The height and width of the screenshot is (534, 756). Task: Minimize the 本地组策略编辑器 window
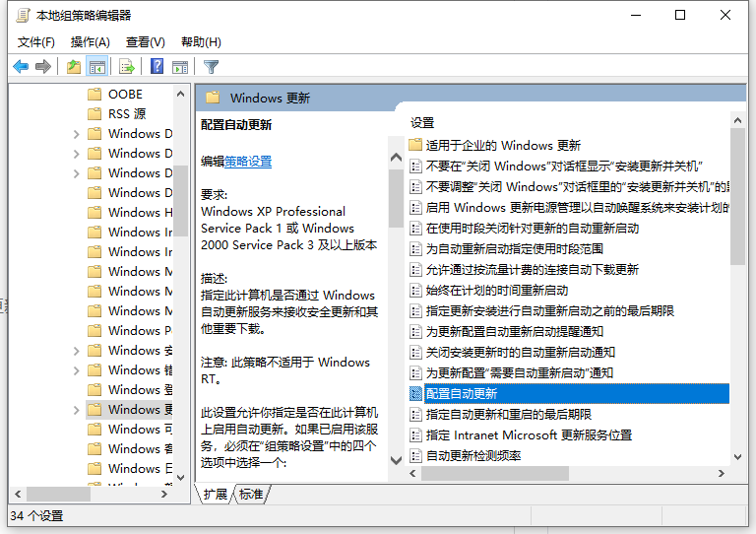click(636, 16)
